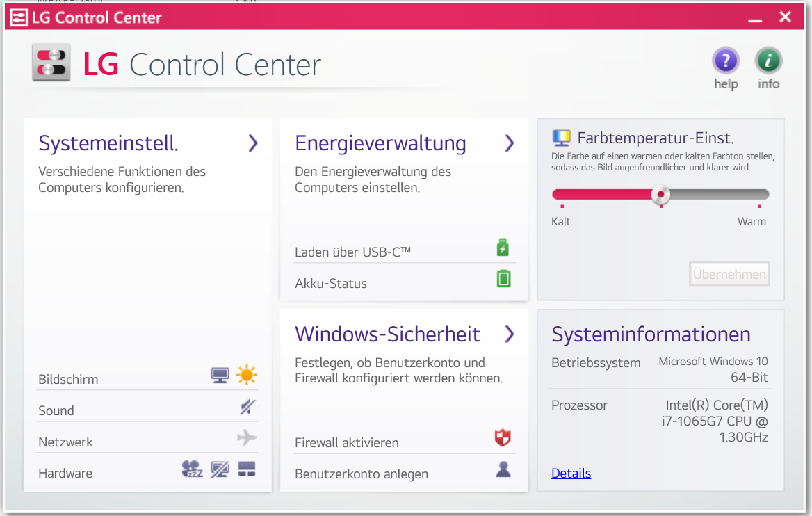Open the Sound settings row
This screenshot has height=516, width=812.
56,411
